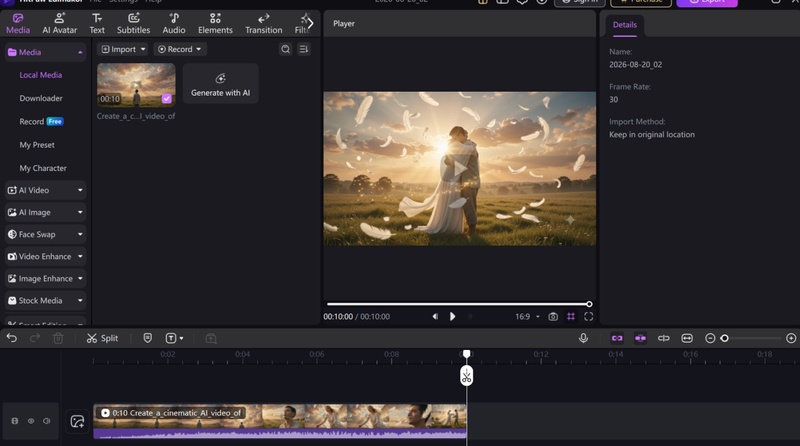Mute the video track audio
The image size is (800, 446).
[x=46, y=421]
